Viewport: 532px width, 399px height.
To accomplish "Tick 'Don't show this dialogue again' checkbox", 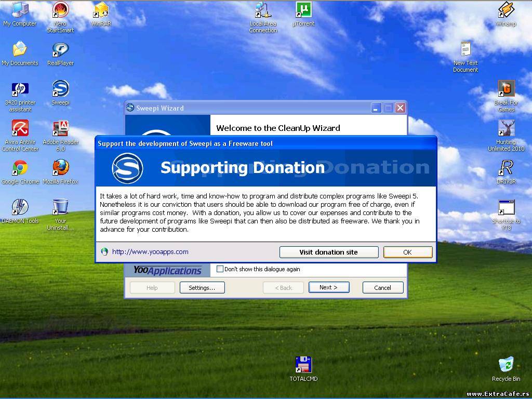I will point(220,269).
